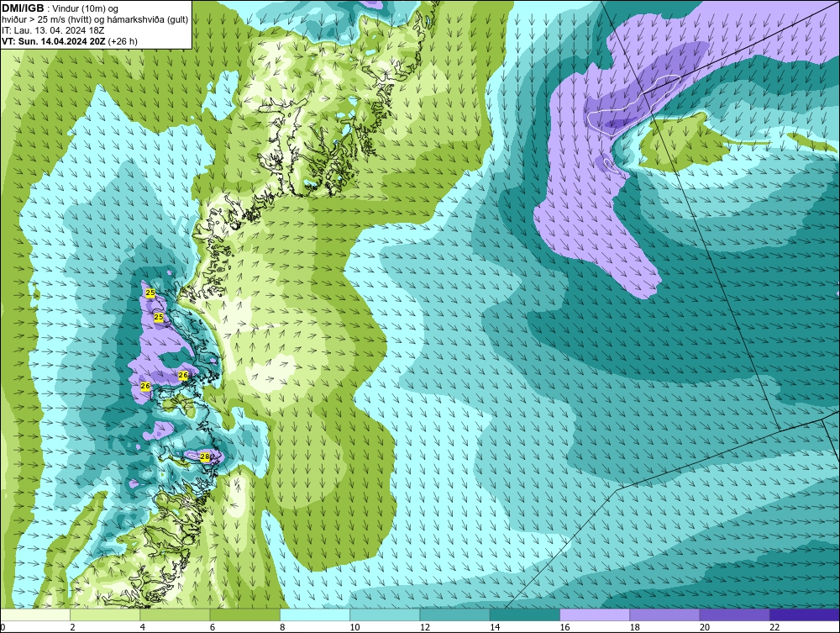Select the 16–18 m/s light purple legend swatch
This screenshot has height=633, width=840.
click(595, 615)
